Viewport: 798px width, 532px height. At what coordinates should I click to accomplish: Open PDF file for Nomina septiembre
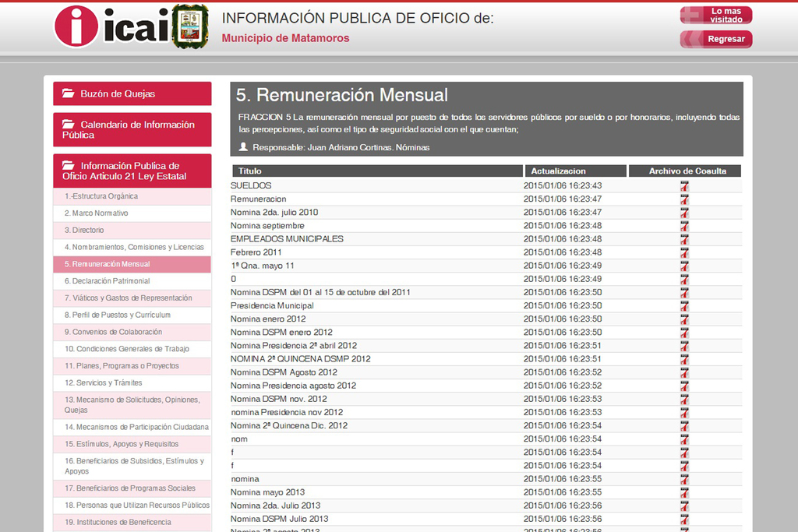(684, 226)
